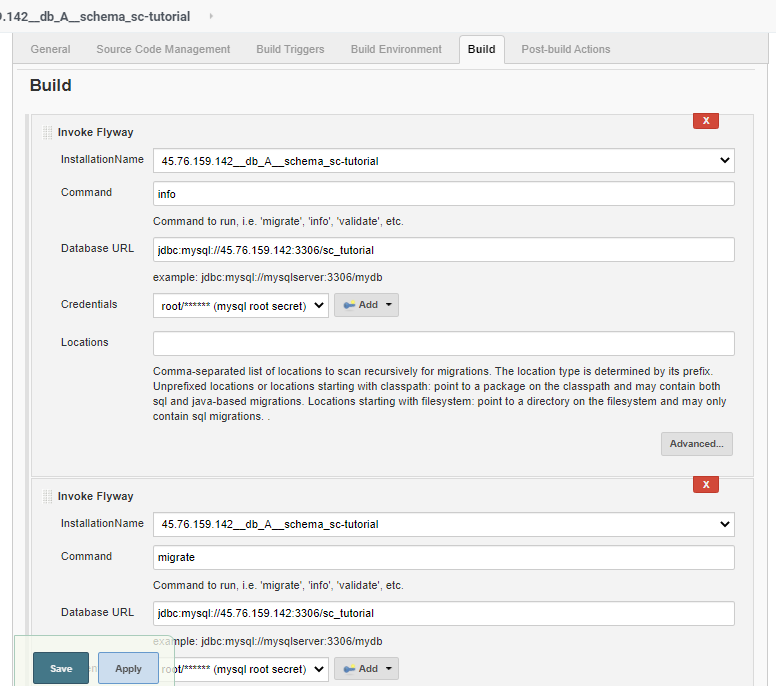The height and width of the screenshot is (686, 776).
Task: Grab the drag handle of first Invoke Flyway
Action: [x=48, y=132]
